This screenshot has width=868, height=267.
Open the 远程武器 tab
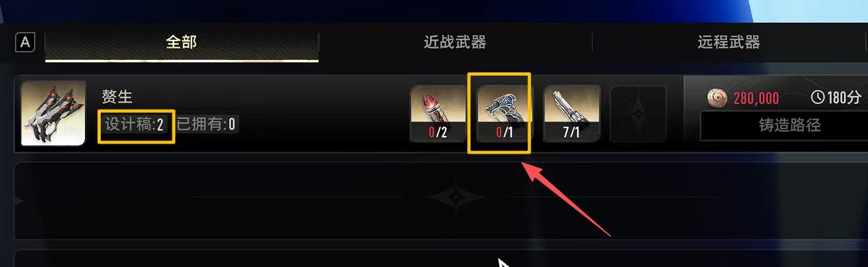point(729,43)
